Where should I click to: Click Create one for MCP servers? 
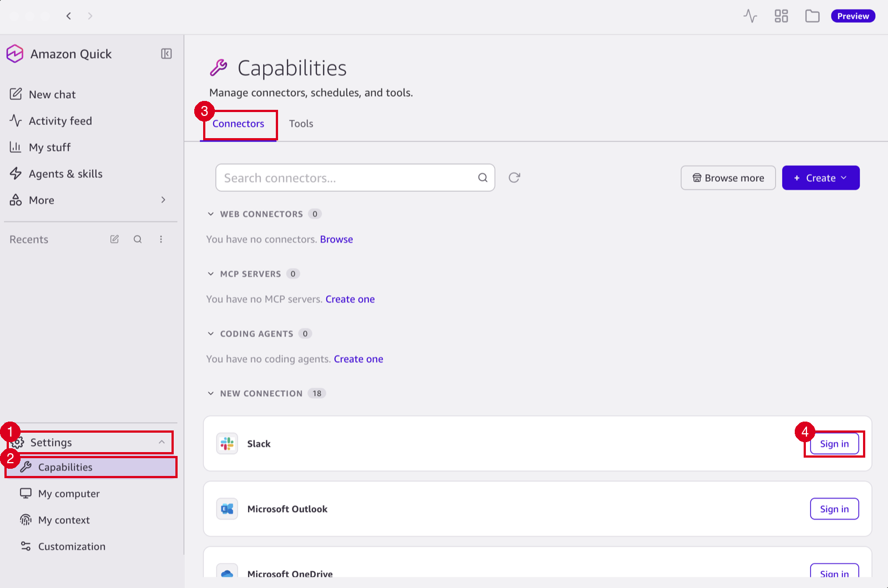(350, 299)
